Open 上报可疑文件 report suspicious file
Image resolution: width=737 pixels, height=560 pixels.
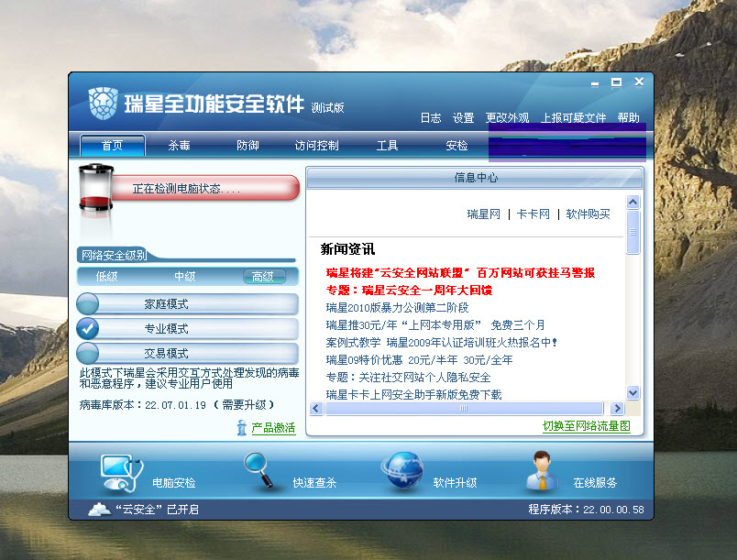coord(573,118)
